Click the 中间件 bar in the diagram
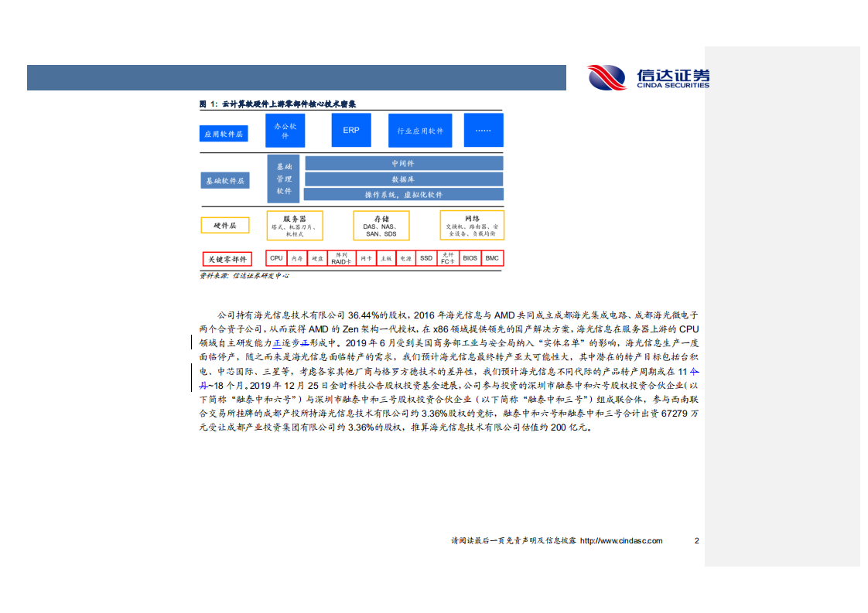This screenshot has height=613, width=868. click(404, 162)
